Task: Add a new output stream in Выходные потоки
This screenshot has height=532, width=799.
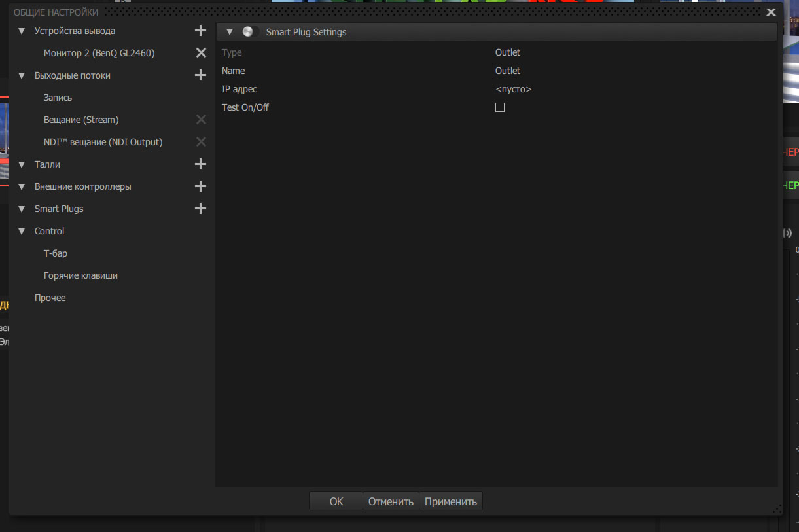Action: (x=201, y=75)
